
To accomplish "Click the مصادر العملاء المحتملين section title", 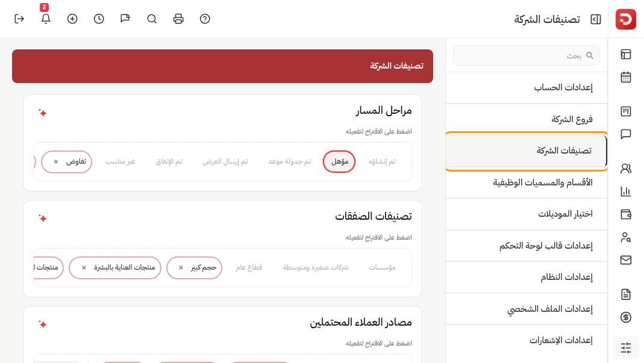I will tap(361, 322).
